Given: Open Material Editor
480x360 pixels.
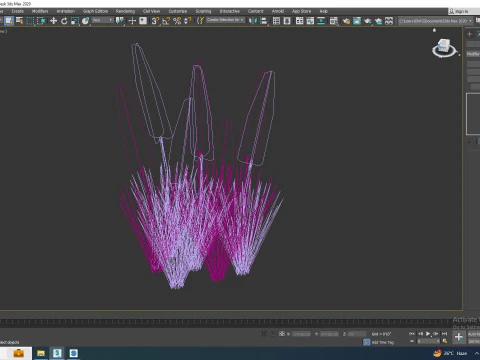Looking at the screenshot, I should click(333, 21).
